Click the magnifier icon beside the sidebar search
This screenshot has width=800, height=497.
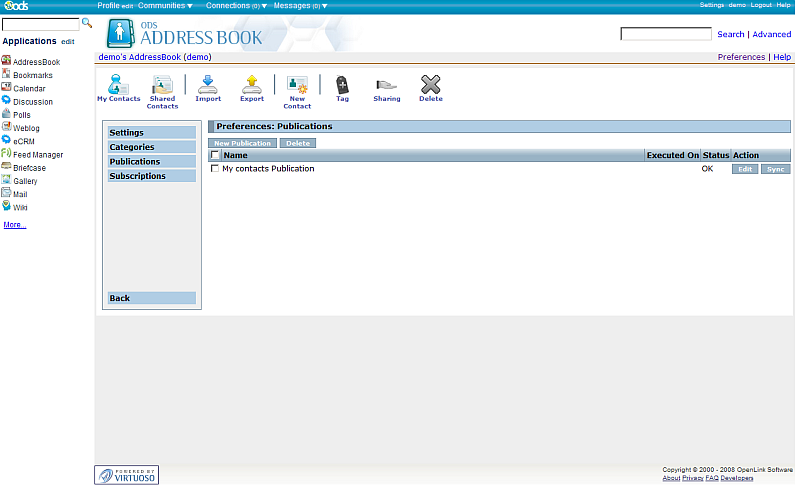click(87, 22)
